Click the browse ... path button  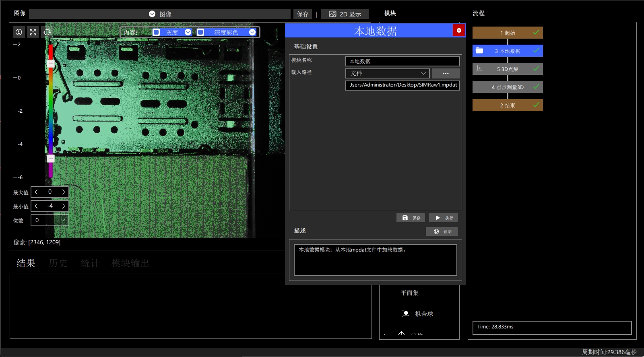(x=446, y=73)
